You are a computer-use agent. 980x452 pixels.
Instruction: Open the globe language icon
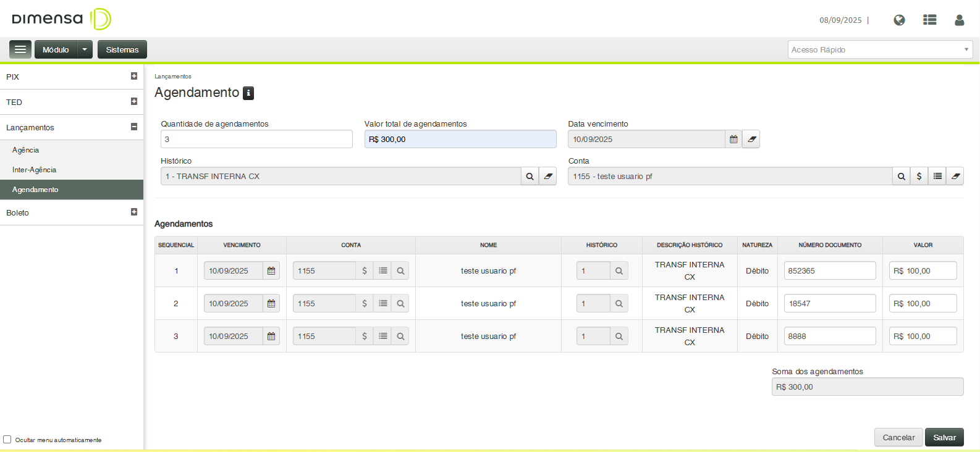tap(899, 20)
